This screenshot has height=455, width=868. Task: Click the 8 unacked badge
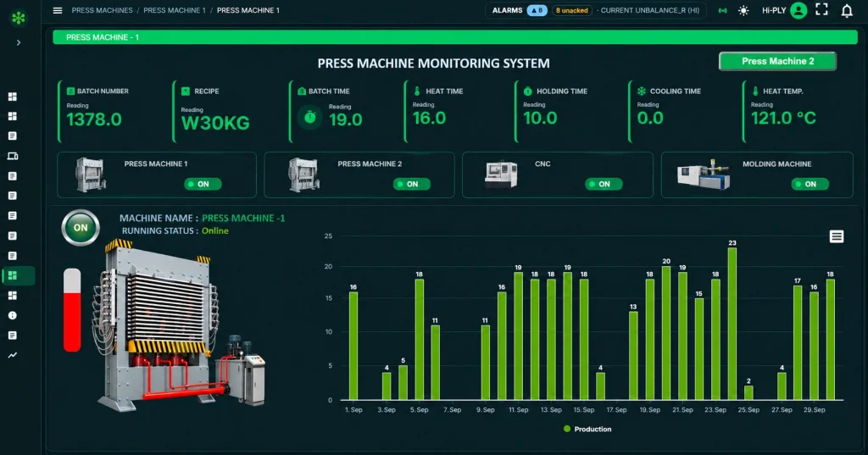click(x=572, y=10)
